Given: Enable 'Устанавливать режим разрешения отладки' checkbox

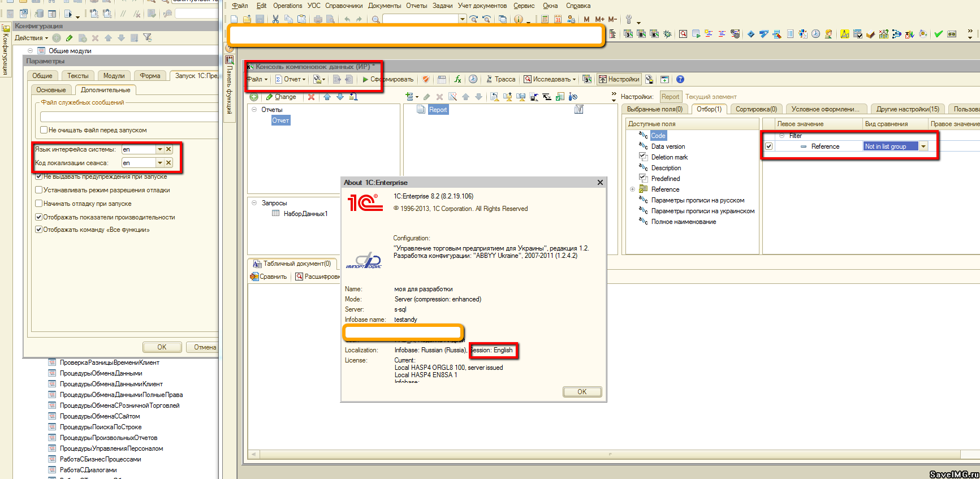Looking at the screenshot, I should tap(38, 190).
